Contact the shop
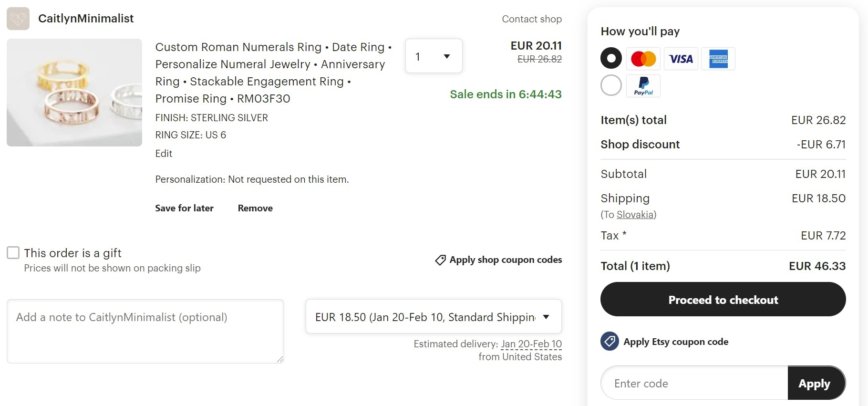 [x=532, y=19]
